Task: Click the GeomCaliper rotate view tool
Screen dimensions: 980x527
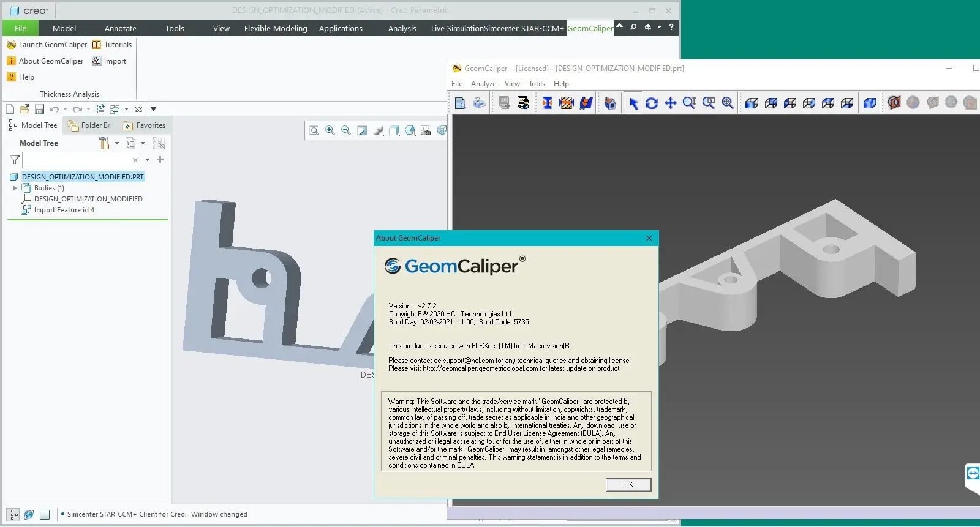Action: click(652, 103)
